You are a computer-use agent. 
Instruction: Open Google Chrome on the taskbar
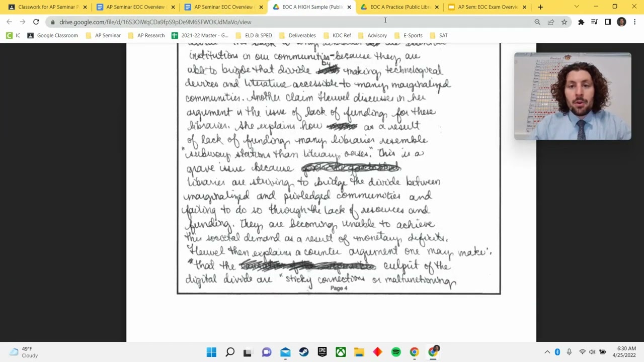(x=414, y=352)
